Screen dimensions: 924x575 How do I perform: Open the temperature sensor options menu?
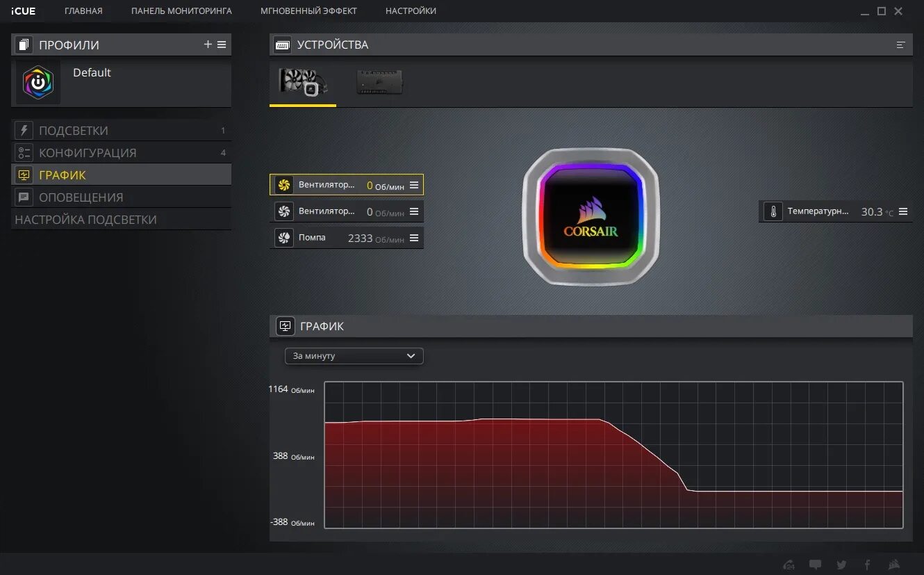tap(903, 211)
